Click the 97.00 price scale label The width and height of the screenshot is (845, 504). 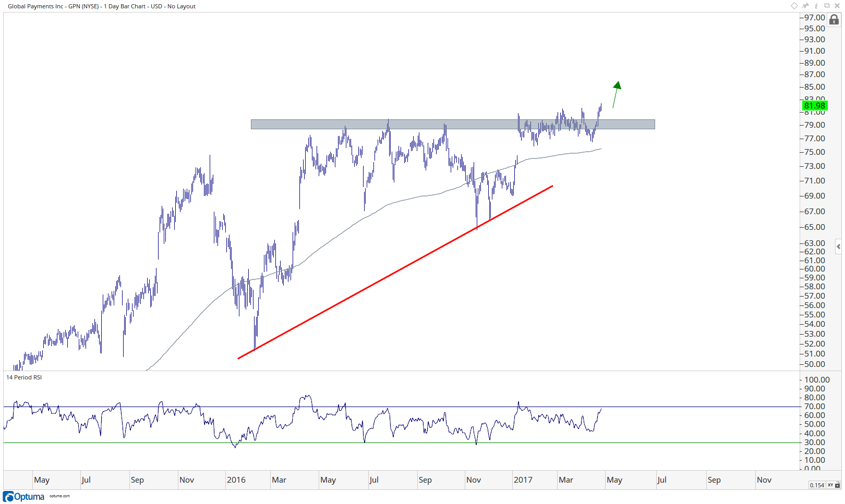pos(815,17)
